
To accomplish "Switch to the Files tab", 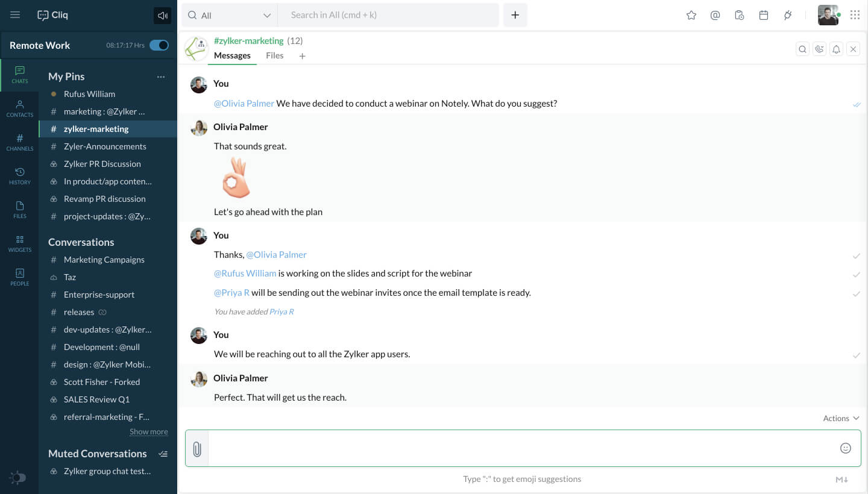I will click(x=274, y=55).
